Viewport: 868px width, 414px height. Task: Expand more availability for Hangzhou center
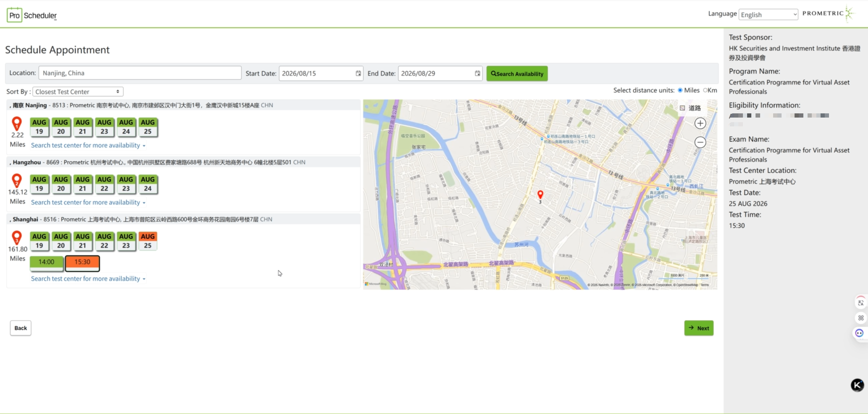click(x=88, y=202)
